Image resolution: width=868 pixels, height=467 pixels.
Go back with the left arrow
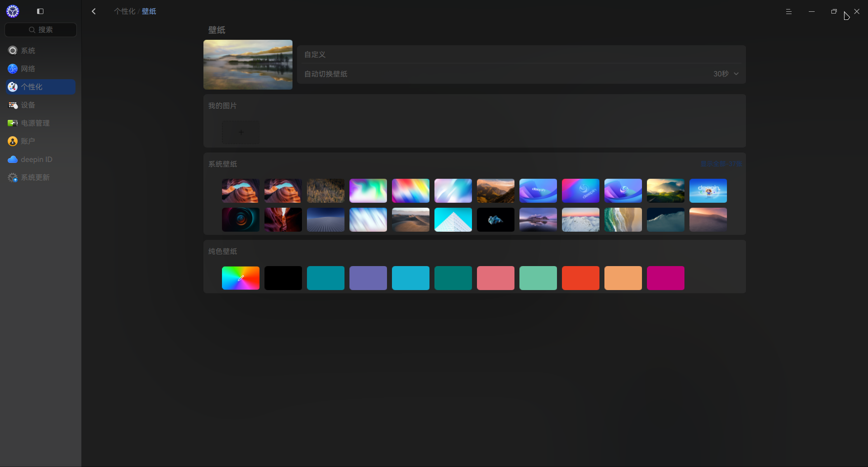pos(94,11)
